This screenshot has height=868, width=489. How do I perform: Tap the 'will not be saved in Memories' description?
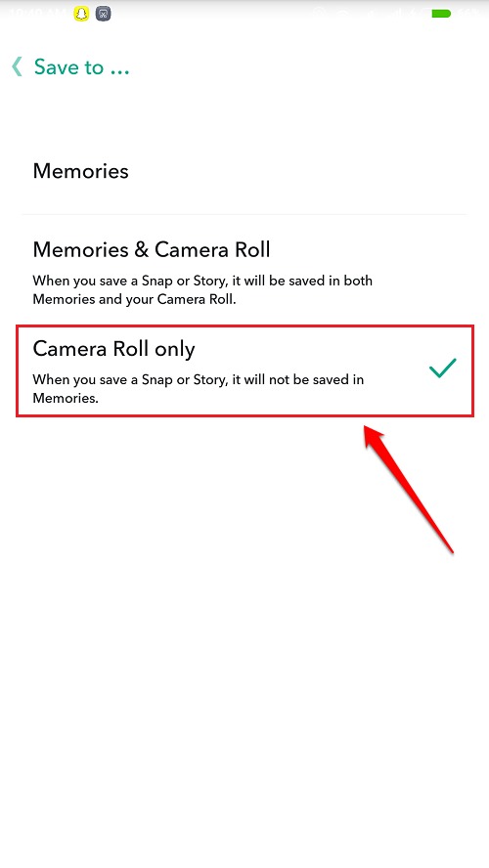[x=198, y=389]
